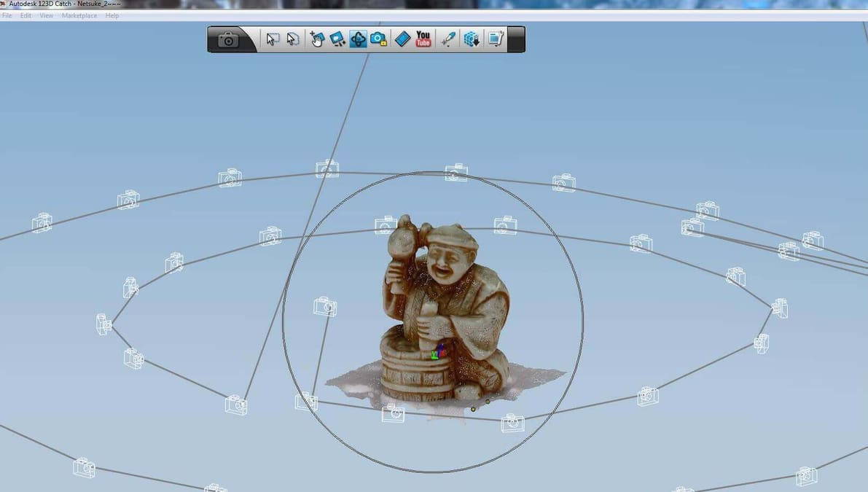
Task: Open the Marketplace menu
Action: click(x=78, y=15)
